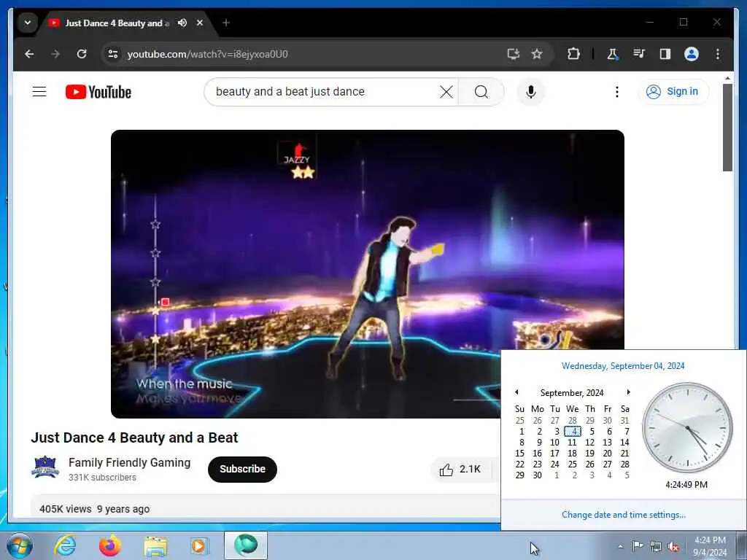Go to previous month in calendar
747x560 pixels.
(x=516, y=392)
